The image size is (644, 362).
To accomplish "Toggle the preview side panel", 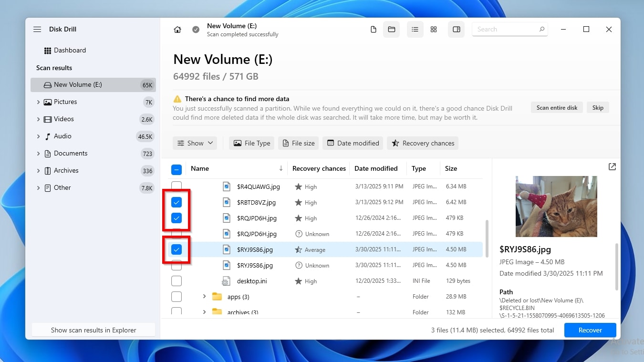I will pyautogui.click(x=456, y=29).
